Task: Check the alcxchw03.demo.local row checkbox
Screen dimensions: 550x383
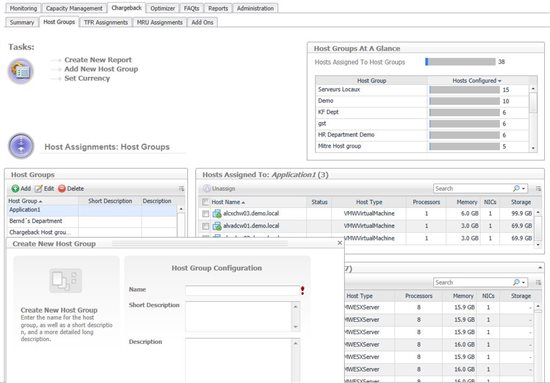Action: click(206, 214)
